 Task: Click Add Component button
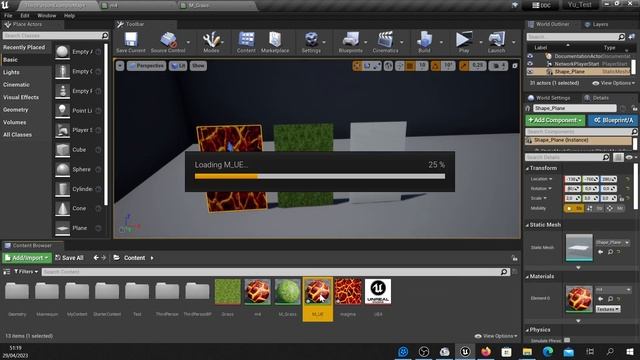[x=555, y=120]
